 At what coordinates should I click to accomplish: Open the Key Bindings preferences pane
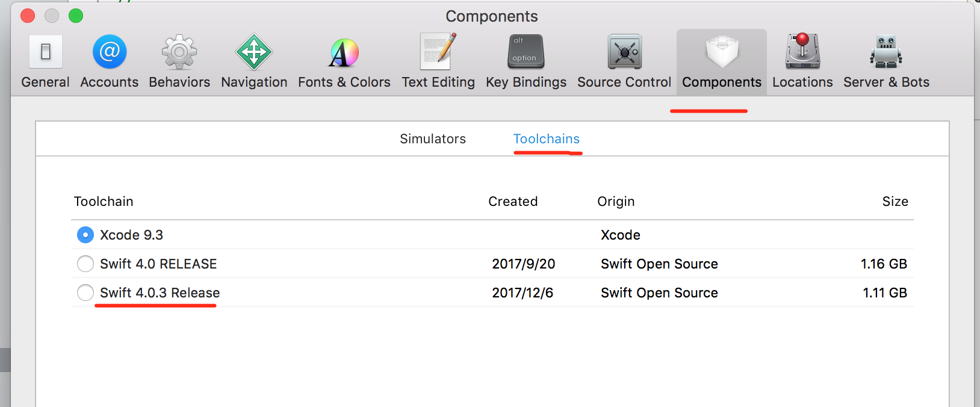click(x=526, y=62)
